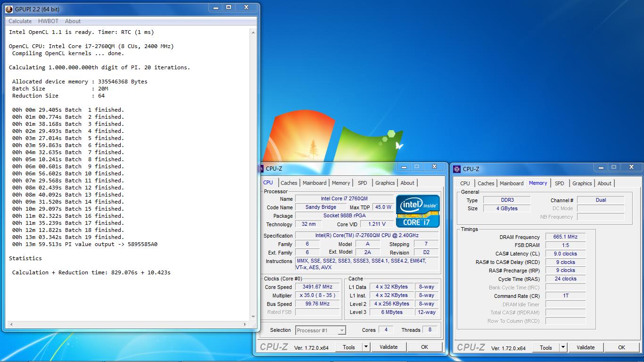Click the Bus Speed 99.76 MHz value
The height and width of the screenshot is (362, 644).
click(x=317, y=304)
